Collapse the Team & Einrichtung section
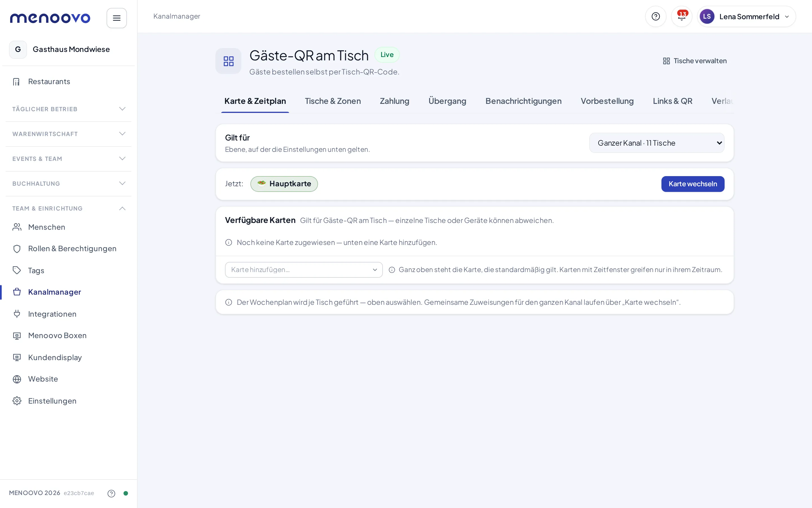This screenshot has width=812, height=508. (69, 208)
